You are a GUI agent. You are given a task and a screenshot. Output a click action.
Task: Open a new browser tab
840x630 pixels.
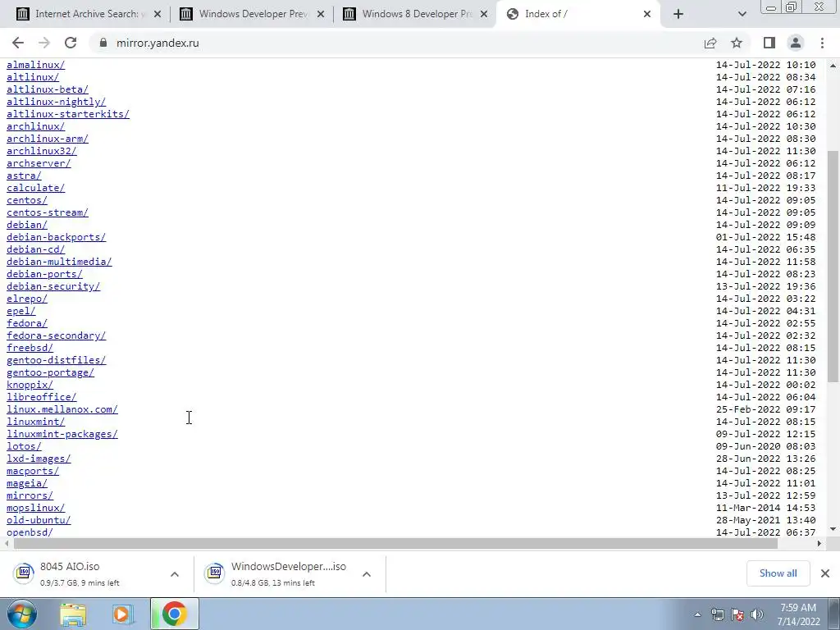(x=678, y=14)
